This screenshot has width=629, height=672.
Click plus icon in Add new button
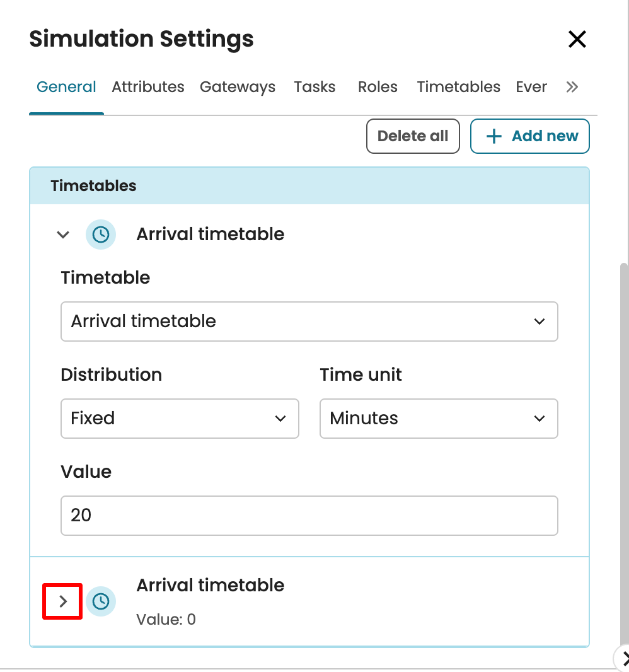[495, 136]
